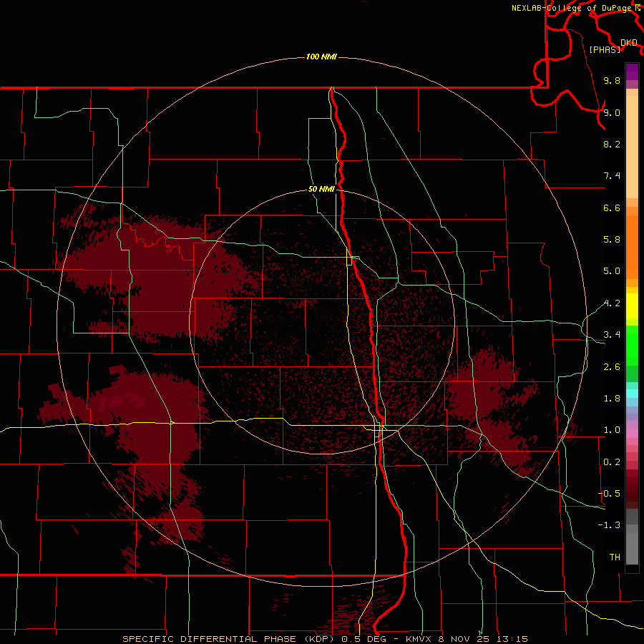
Task: Pick the gray swatch at the legend bottom
Action: click(632, 548)
